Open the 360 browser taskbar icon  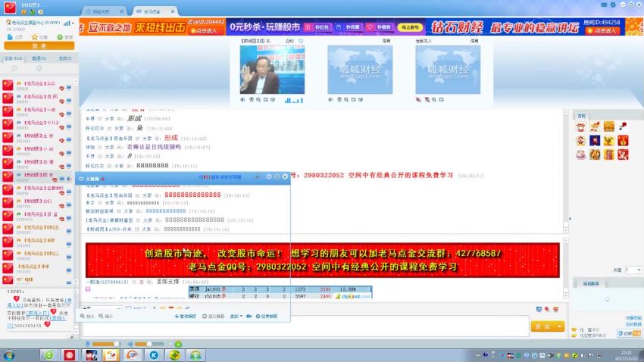49,355
